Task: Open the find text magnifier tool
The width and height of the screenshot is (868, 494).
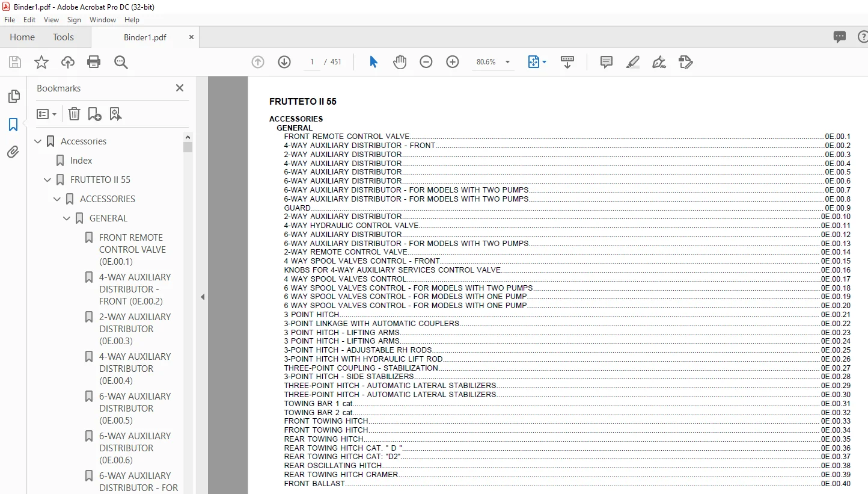Action: coord(121,62)
